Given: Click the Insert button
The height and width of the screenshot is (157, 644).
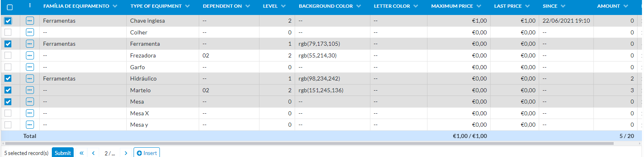Looking at the screenshot, I should click(x=147, y=153).
